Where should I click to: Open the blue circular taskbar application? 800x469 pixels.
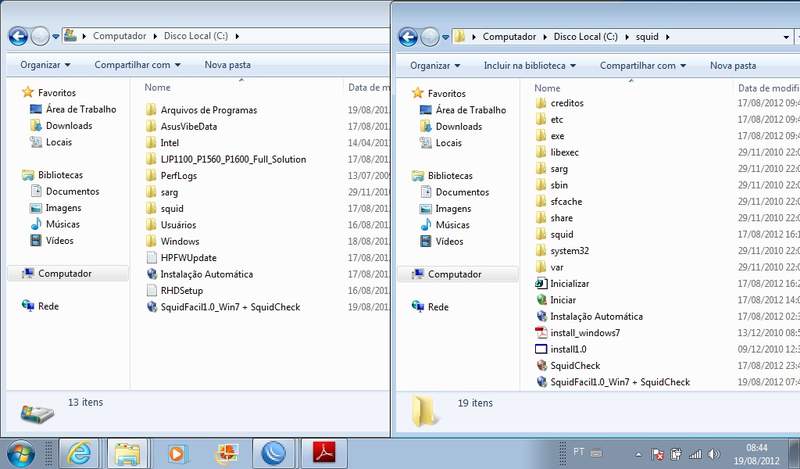[x=273, y=453]
